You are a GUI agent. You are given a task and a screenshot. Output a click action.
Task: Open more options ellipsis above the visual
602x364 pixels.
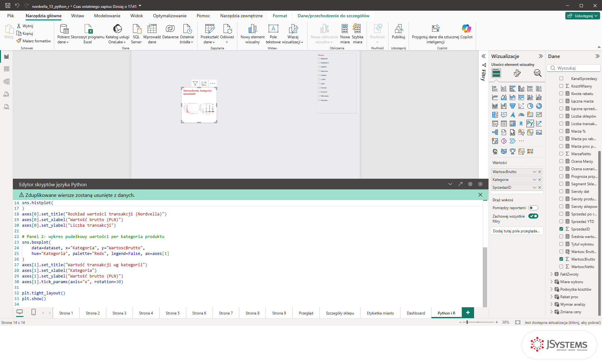coord(213,83)
